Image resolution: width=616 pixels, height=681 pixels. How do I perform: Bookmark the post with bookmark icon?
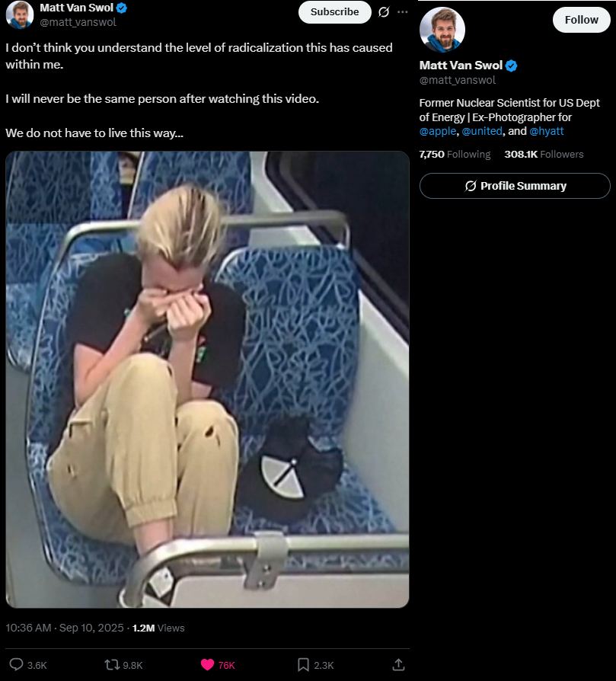pos(303,664)
